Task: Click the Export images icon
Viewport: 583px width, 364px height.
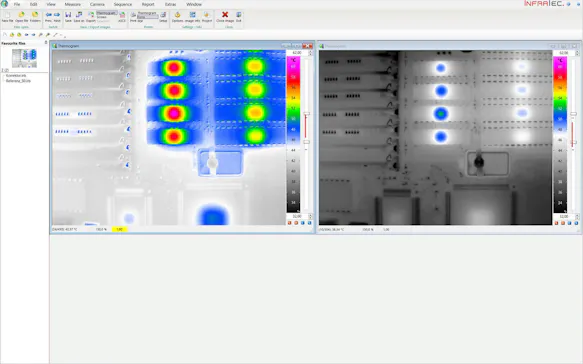Action: tap(91, 17)
